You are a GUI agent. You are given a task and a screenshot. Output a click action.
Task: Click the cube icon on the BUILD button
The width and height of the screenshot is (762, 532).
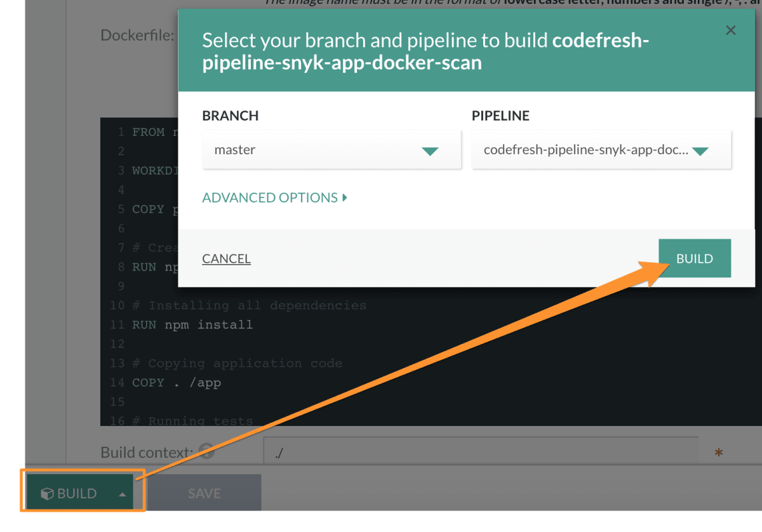click(47, 491)
